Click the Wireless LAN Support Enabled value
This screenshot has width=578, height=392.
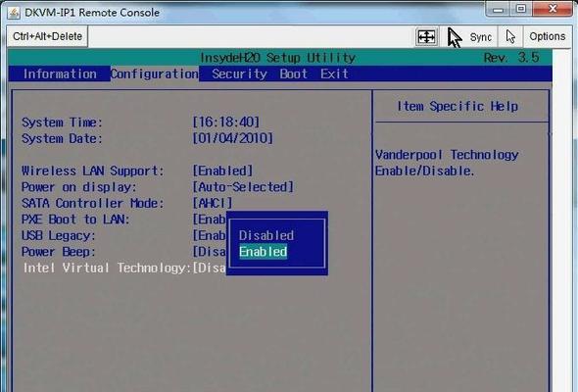(222, 171)
